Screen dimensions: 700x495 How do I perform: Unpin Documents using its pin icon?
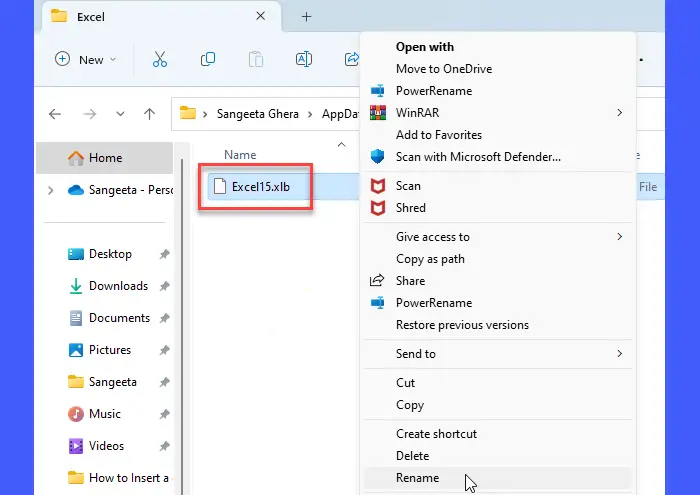coord(165,318)
